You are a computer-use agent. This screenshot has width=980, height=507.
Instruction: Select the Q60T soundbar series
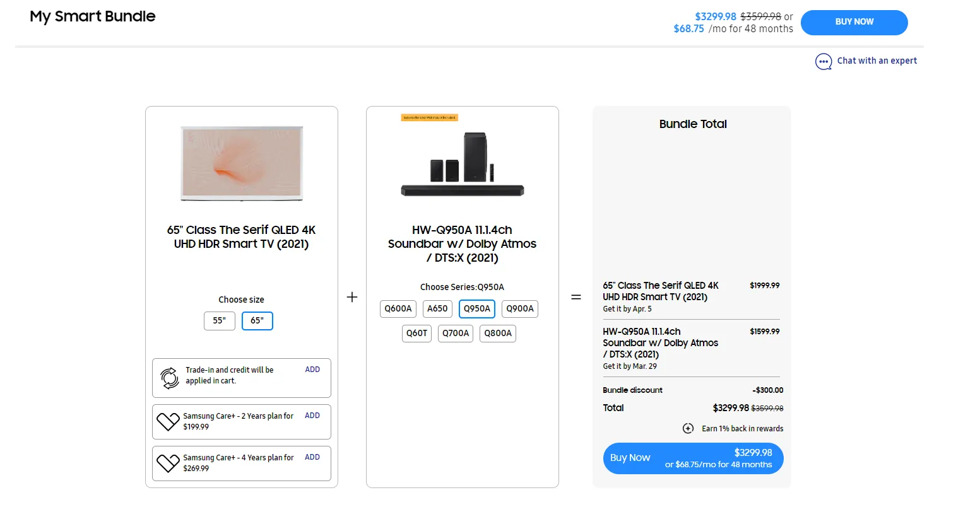point(416,334)
